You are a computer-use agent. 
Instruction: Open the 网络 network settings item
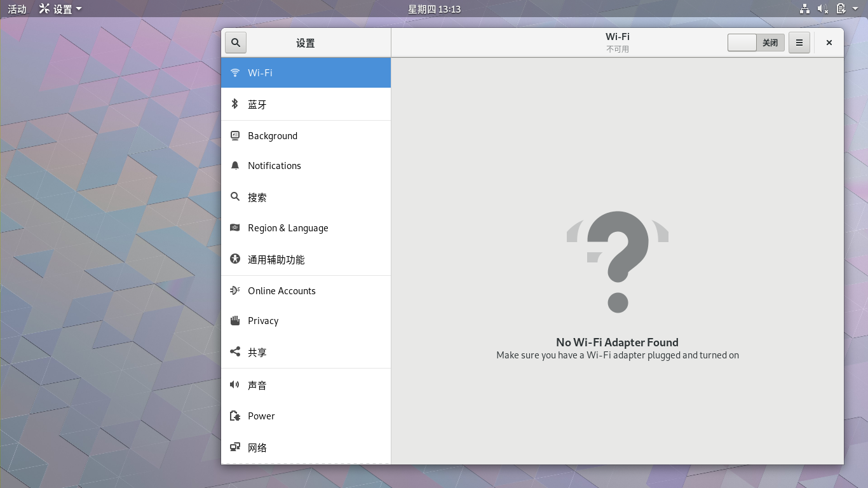click(257, 447)
